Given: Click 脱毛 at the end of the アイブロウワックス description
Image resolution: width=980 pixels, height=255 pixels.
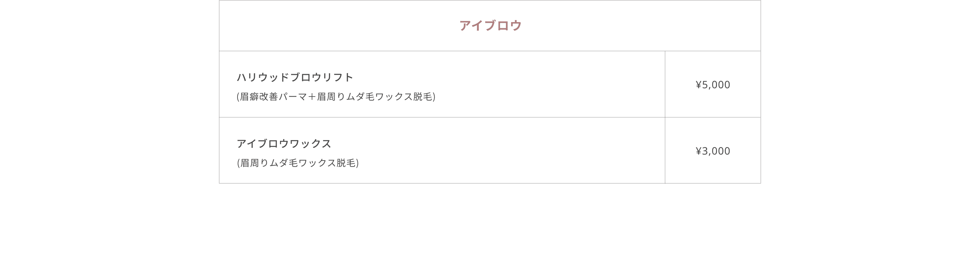Looking at the screenshot, I should coord(346,163).
